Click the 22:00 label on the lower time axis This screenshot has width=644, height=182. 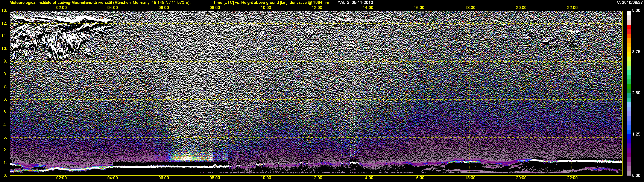(572, 178)
